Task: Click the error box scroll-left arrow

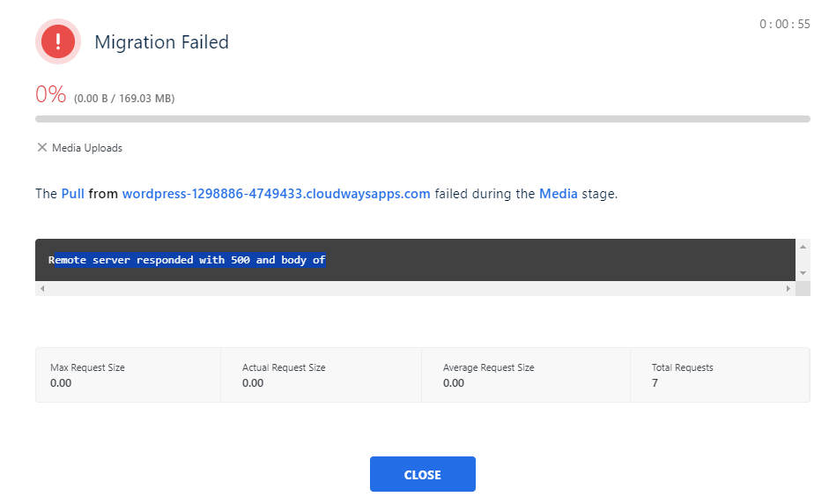Action: pos(42,289)
